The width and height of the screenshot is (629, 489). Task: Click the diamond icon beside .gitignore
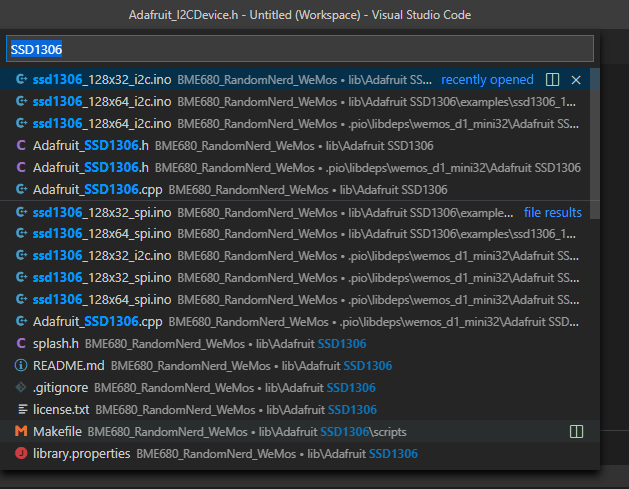click(x=21, y=388)
